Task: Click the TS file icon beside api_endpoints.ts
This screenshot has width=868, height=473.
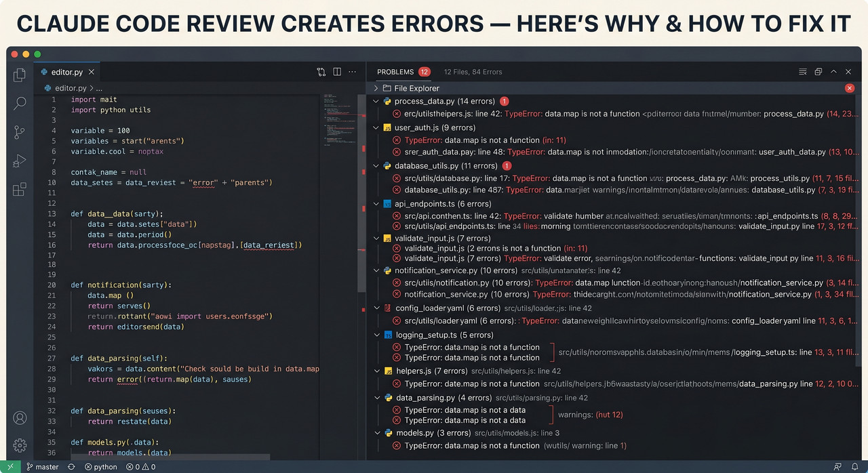Action: pyautogui.click(x=388, y=203)
